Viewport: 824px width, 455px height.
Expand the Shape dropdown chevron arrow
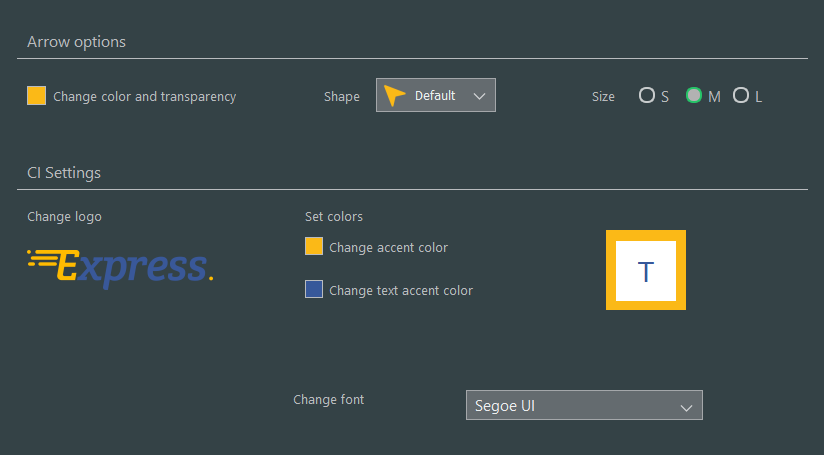click(479, 96)
